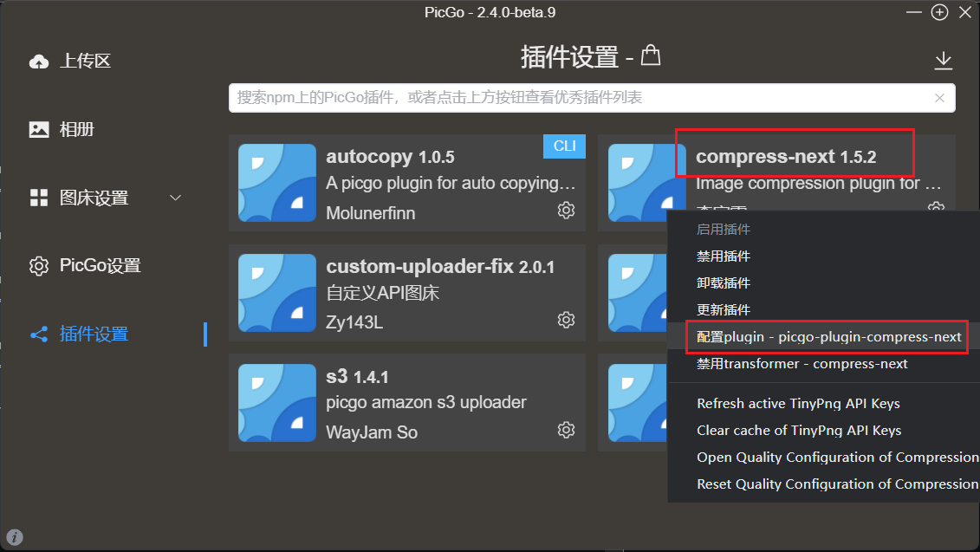980x552 pixels.
Task: Click the s3 1.4.1 title
Action: click(357, 376)
